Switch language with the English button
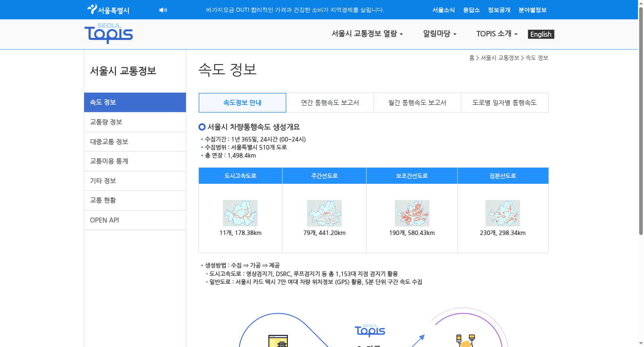Screen dimensions: 644x347 pos(541,34)
